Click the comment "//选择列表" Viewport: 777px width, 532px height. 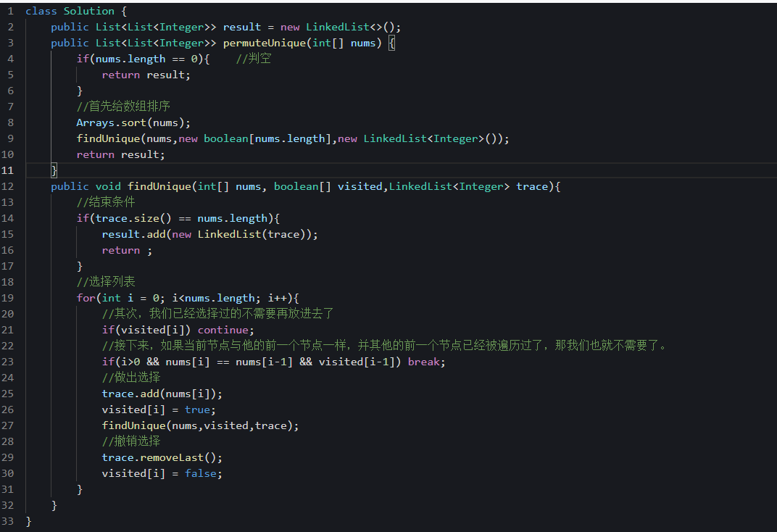[106, 282]
